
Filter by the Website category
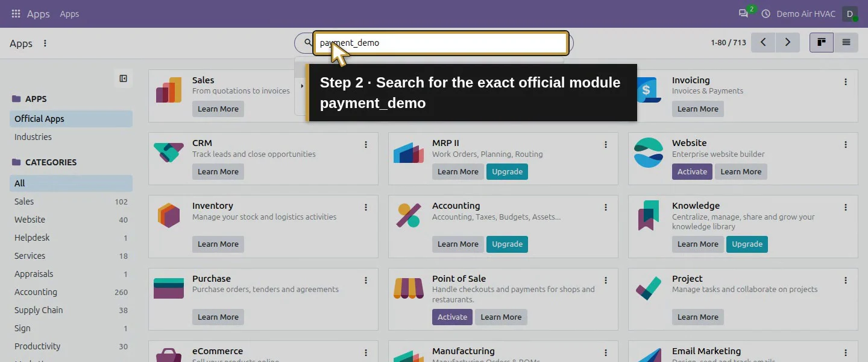point(71,220)
